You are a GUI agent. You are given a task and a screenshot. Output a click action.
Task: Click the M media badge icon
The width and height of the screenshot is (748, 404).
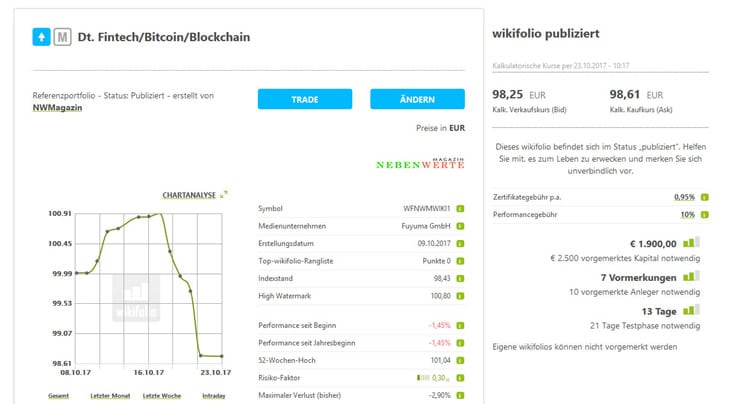[62, 37]
